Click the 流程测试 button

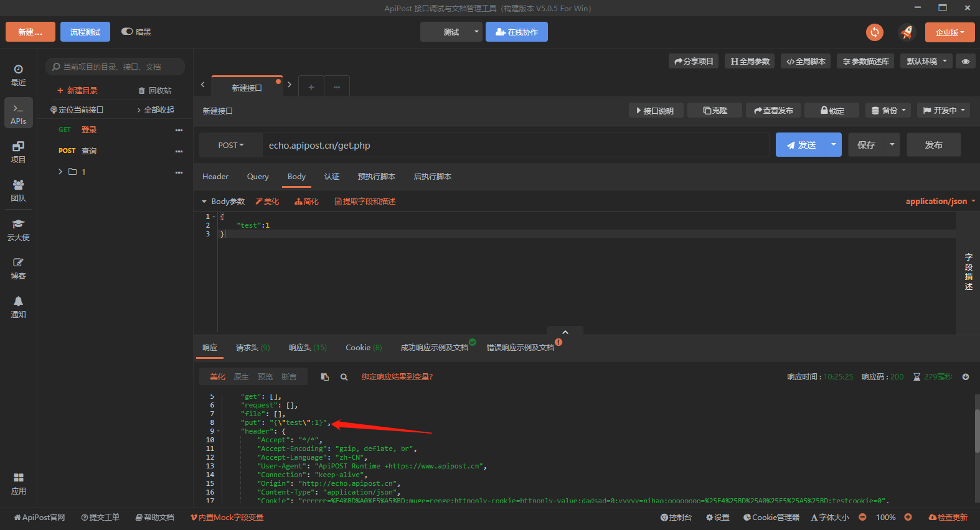click(x=85, y=32)
